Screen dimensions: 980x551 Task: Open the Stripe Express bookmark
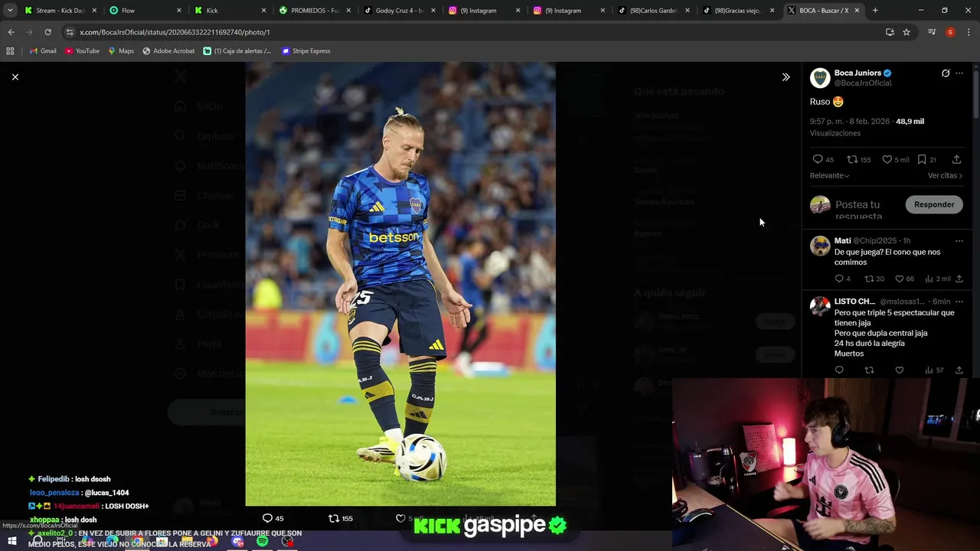(305, 51)
